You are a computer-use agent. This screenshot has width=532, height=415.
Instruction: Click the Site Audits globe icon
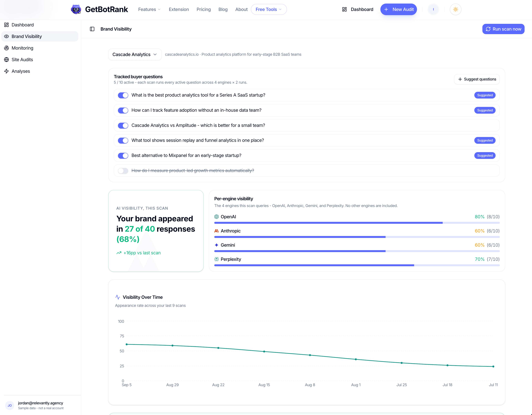[x=7, y=60]
